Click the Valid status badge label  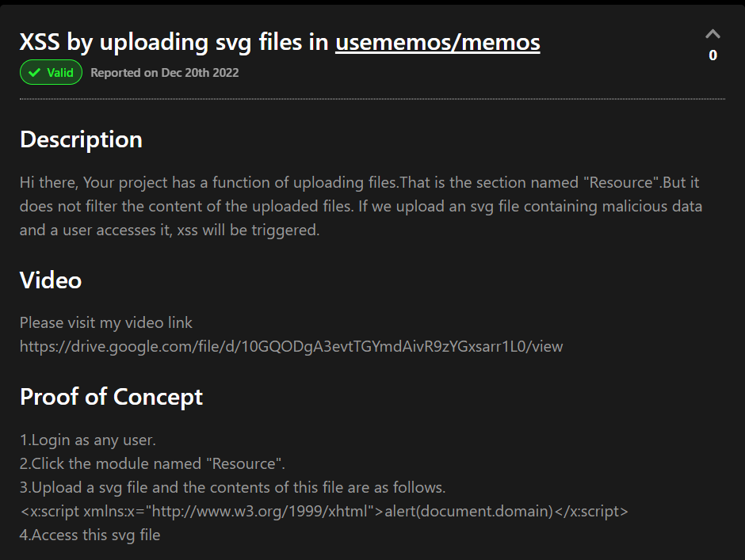[51, 72]
